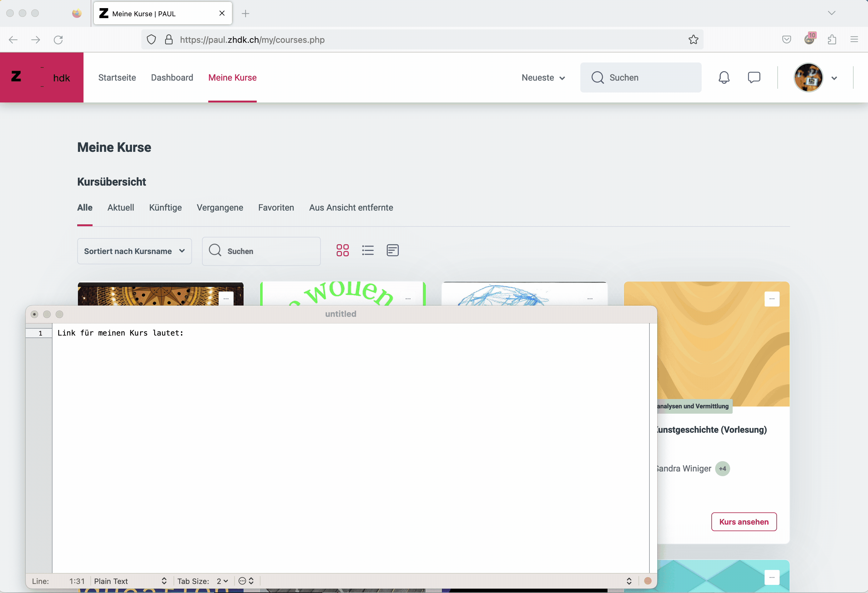This screenshot has height=593, width=868.
Task: Open the messages chat bubble icon
Action: click(x=754, y=77)
